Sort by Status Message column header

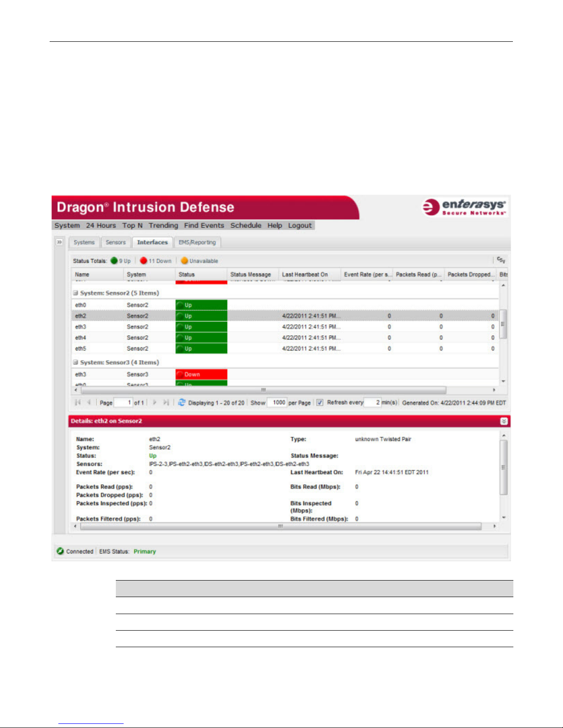pos(253,274)
